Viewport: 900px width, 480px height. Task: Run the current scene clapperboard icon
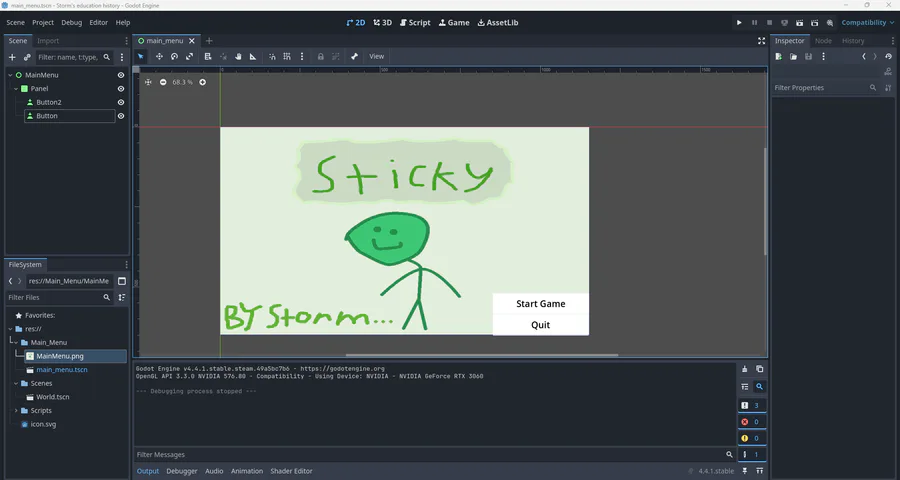800,22
